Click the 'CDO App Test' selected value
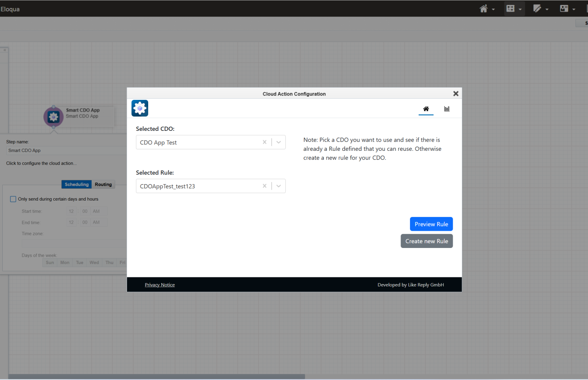The height and width of the screenshot is (380, 588). point(158,143)
